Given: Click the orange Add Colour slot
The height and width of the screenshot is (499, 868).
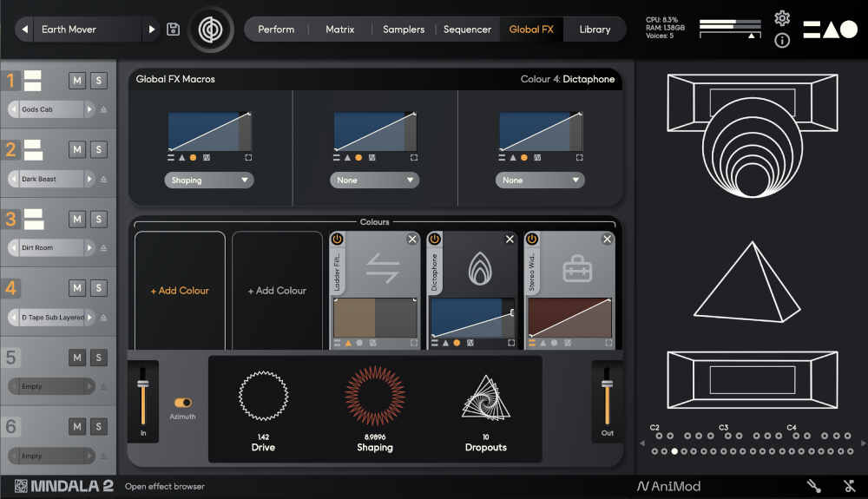Looking at the screenshot, I should pos(180,291).
